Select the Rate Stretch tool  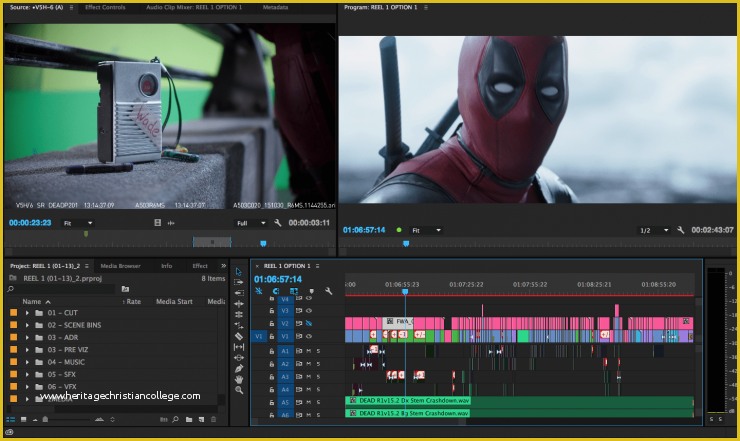click(x=239, y=325)
